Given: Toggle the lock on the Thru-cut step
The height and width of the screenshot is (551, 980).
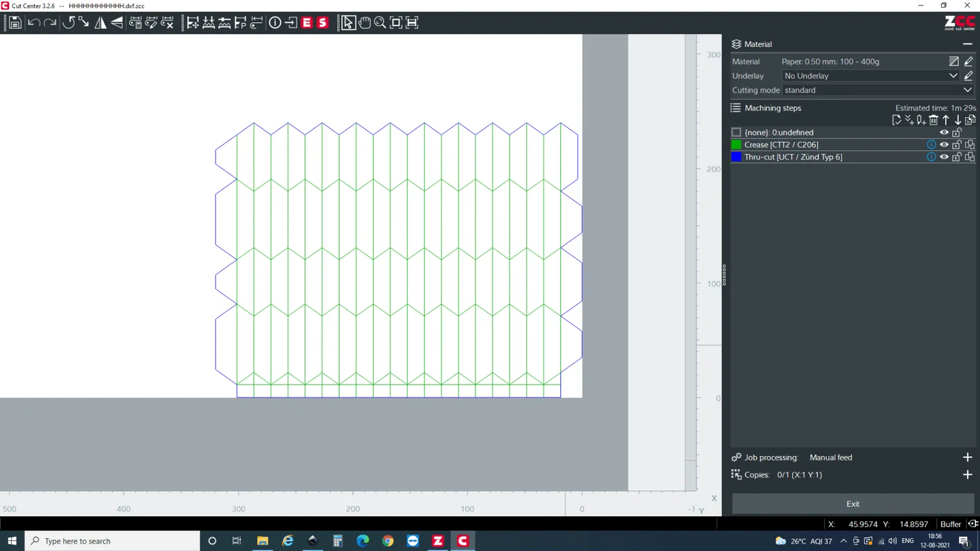Looking at the screenshot, I should tap(957, 157).
